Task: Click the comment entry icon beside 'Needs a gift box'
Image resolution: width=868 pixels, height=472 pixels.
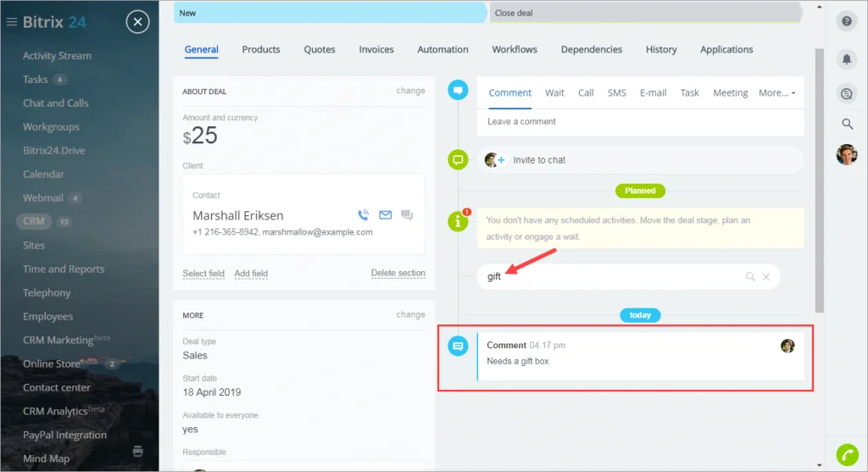Action: click(x=458, y=347)
